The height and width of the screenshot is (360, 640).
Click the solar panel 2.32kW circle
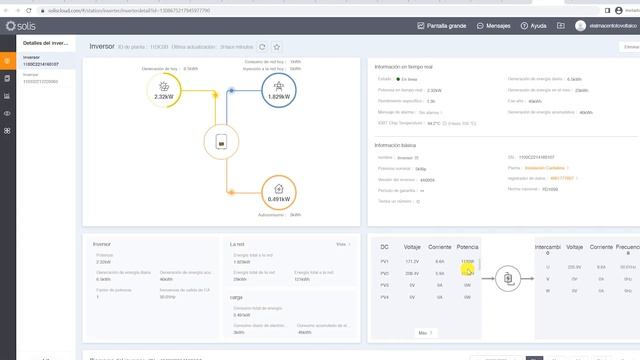(164, 90)
